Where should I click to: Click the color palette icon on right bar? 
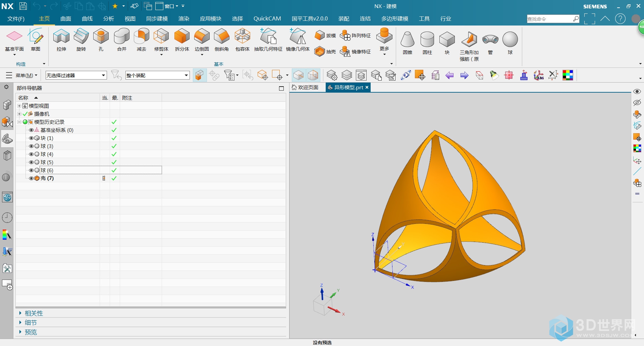pos(637,148)
